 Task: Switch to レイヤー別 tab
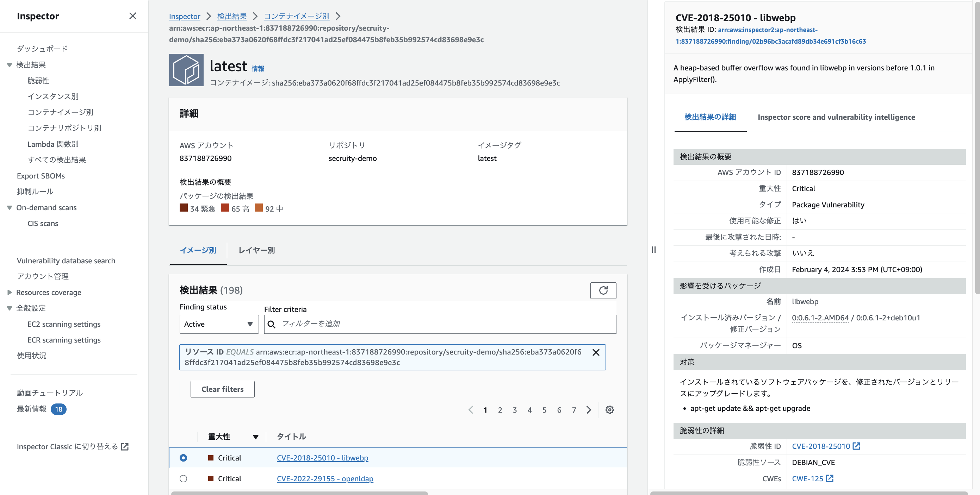pos(257,251)
